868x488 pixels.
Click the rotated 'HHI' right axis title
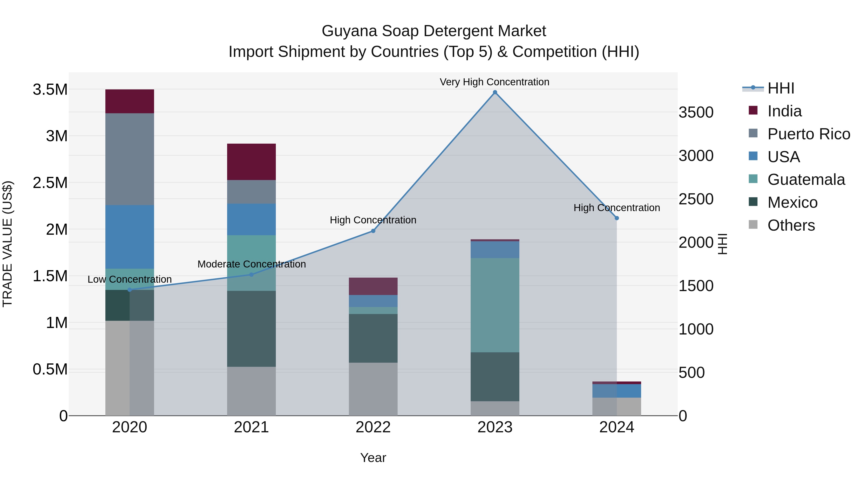coord(723,244)
